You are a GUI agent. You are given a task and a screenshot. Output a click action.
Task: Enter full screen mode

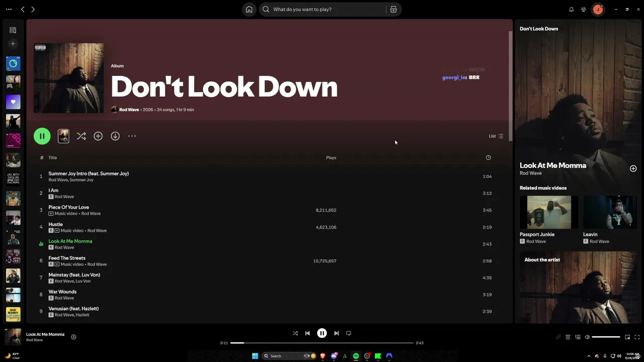click(x=637, y=337)
